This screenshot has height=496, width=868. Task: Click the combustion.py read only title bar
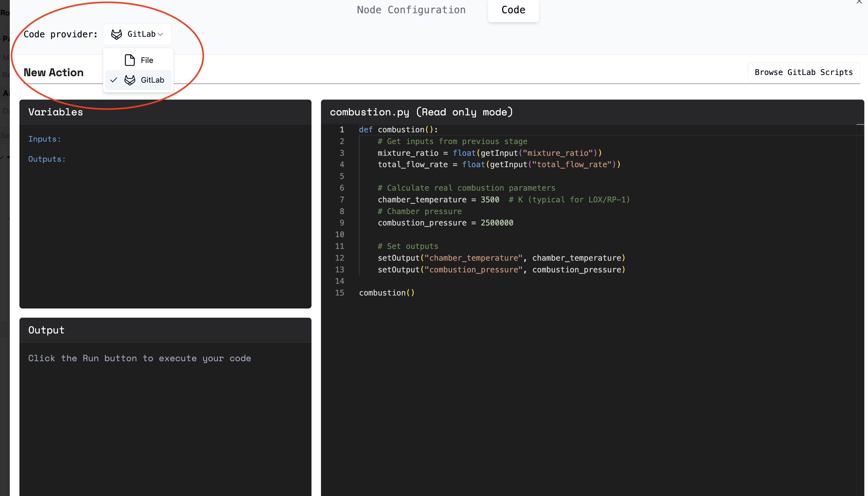click(421, 112)
